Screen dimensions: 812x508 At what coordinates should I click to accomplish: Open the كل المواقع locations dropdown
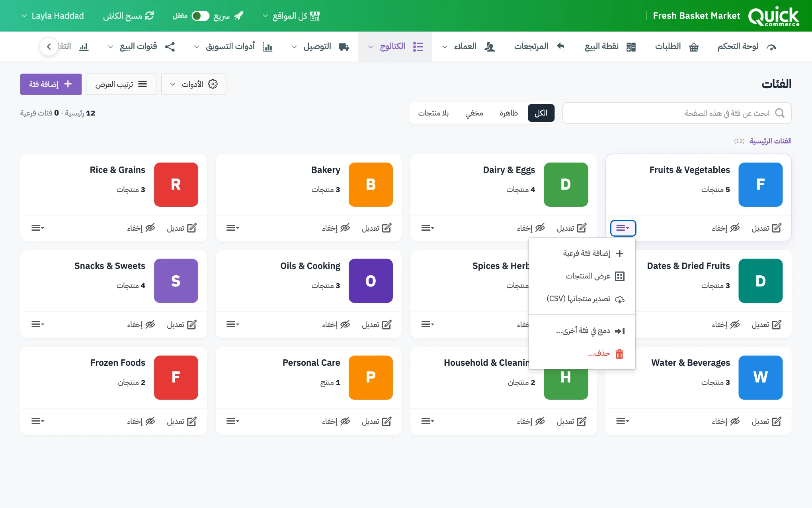click(x=291, y=16)
